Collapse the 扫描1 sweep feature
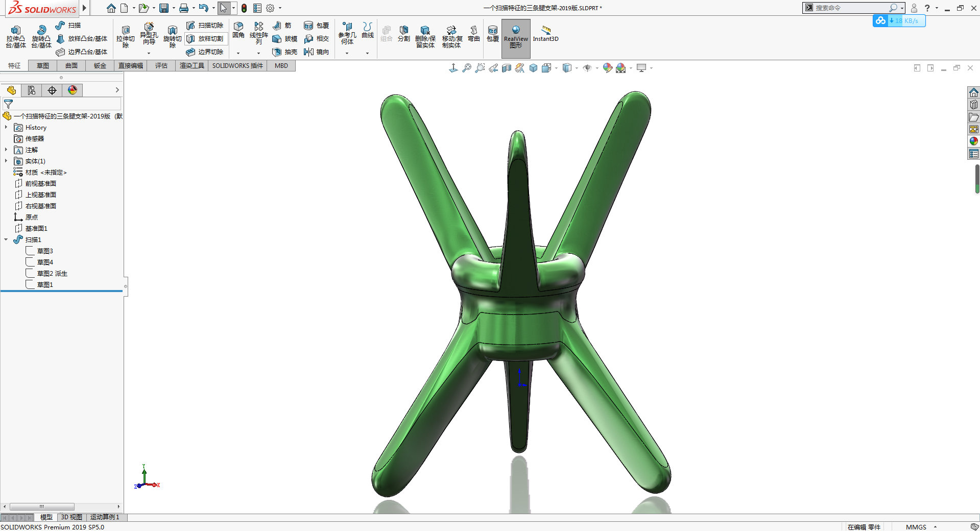Screen dimensions: 980x531 (6, 239)
